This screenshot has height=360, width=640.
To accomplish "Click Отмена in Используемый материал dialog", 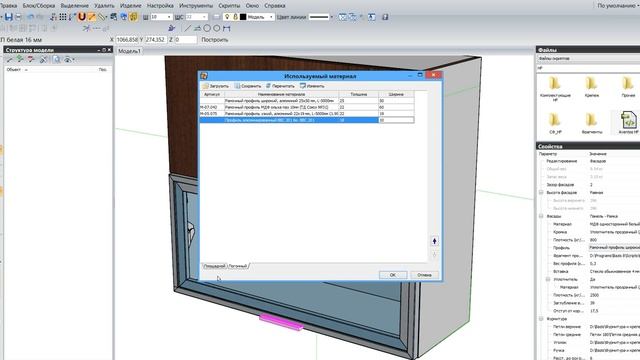I will tap(424, 275).
